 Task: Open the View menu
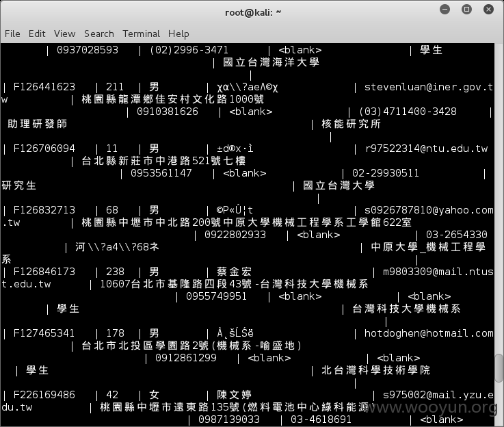point(64,34)
